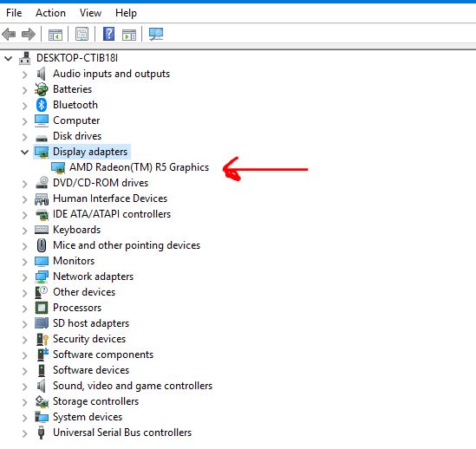Open the Help menu
The height and width of the screenshot is (449, 476).
click(x=126, y=13)
